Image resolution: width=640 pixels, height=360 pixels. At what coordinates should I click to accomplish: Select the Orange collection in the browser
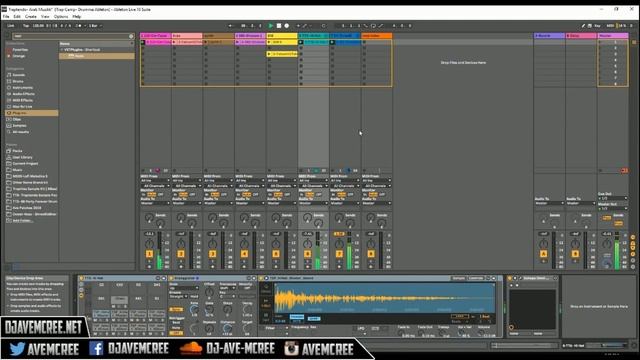pos(18,56)
